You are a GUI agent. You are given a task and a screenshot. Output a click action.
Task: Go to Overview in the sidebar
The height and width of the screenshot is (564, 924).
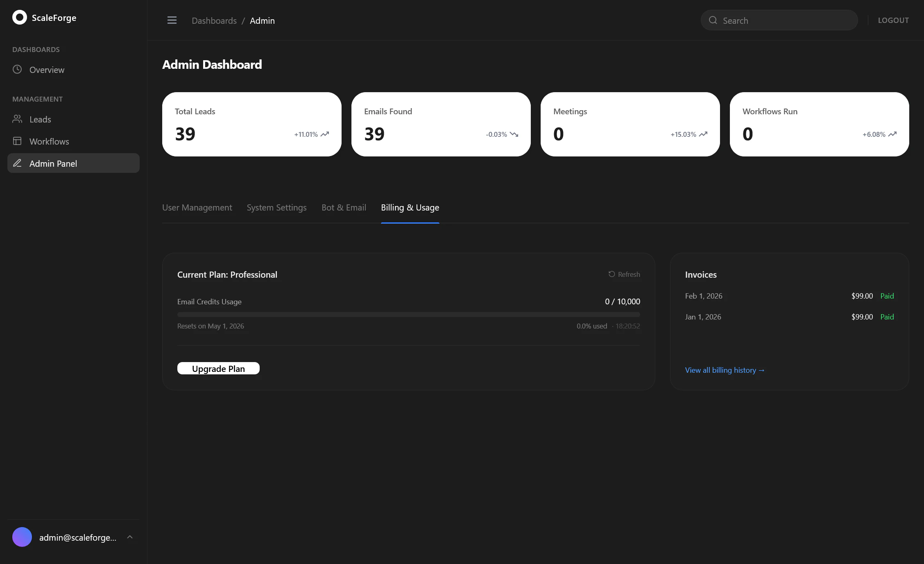click(73, 70)
